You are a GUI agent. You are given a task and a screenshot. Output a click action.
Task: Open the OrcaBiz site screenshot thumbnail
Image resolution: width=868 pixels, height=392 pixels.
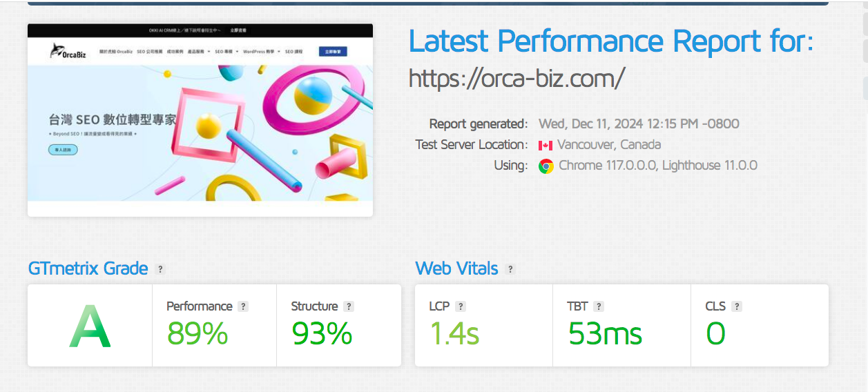200,120
